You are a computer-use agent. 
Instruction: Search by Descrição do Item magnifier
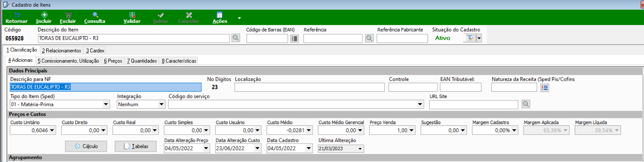(x=236, y=38)
